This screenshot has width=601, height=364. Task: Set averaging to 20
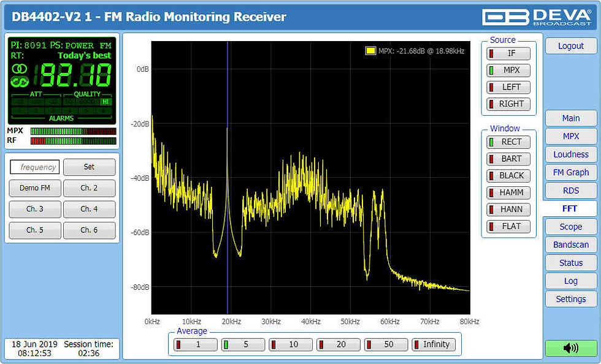click(x=338, y=344)
